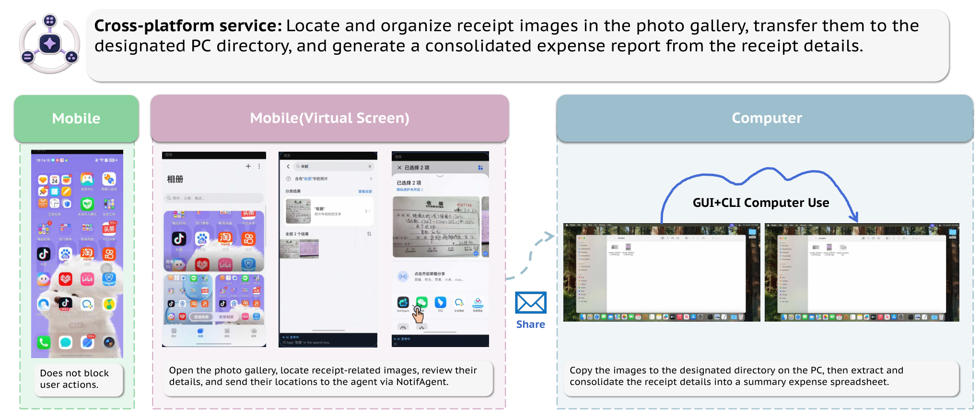
Task: Tap the 查看全部 link
Action: (x=365, y=192)
